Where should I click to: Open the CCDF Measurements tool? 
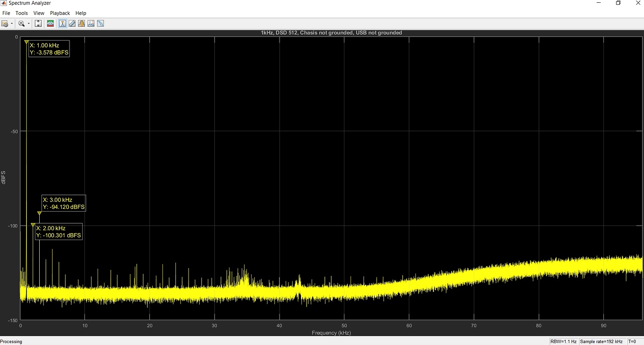(x=100, y=23)
